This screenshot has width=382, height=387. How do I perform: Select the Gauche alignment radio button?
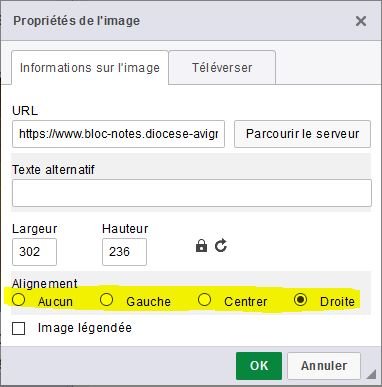(x=106, y=300)
